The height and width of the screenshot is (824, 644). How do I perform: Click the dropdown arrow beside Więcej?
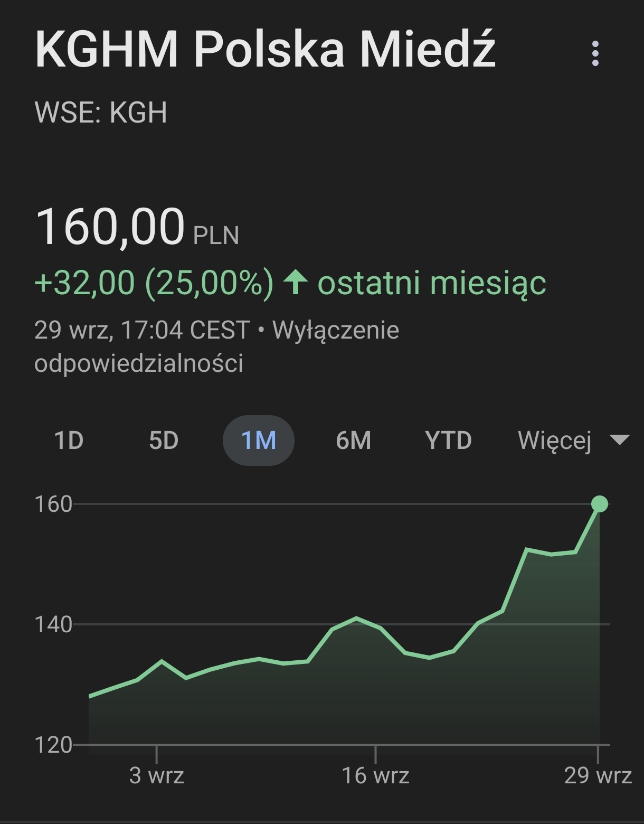point(619,439)
